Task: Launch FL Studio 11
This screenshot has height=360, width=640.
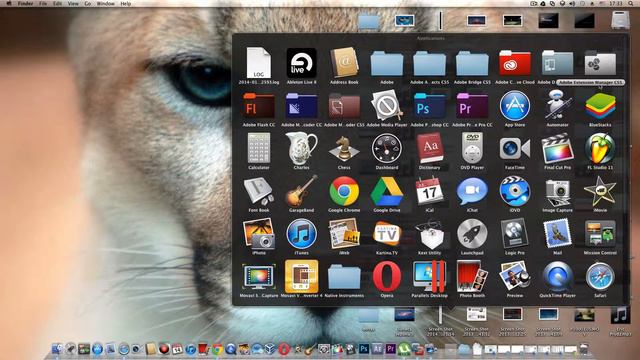Action: [x=600, y=149]
